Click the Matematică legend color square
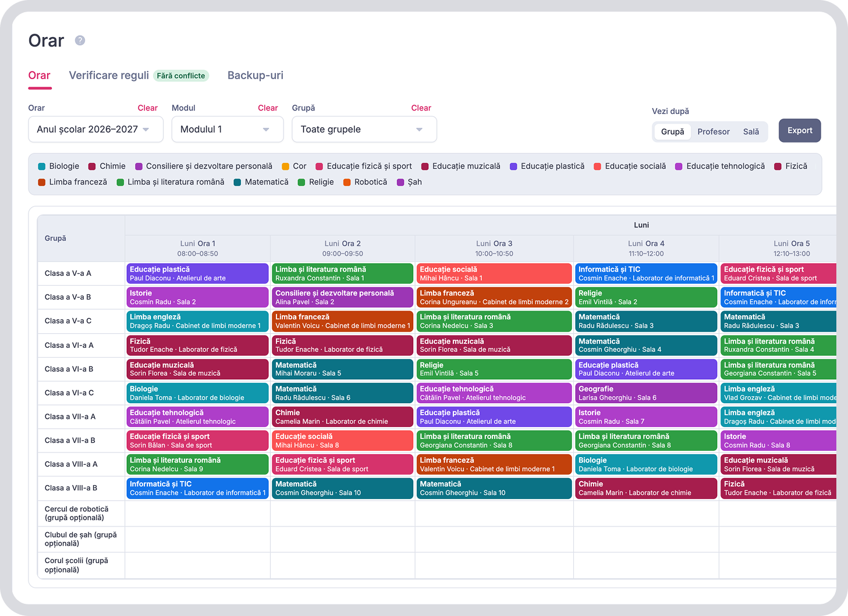Viewport: 848px width, 616px height. click(x=237, y=182)
